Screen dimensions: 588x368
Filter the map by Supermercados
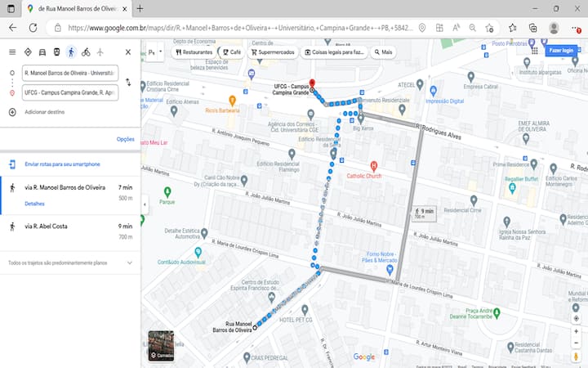pos(274,52)
